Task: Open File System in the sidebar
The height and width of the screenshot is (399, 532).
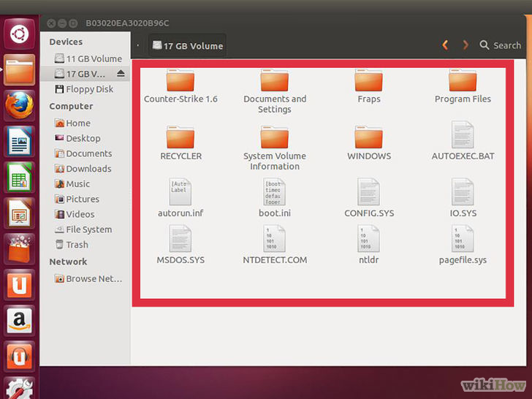Action: 85,229
